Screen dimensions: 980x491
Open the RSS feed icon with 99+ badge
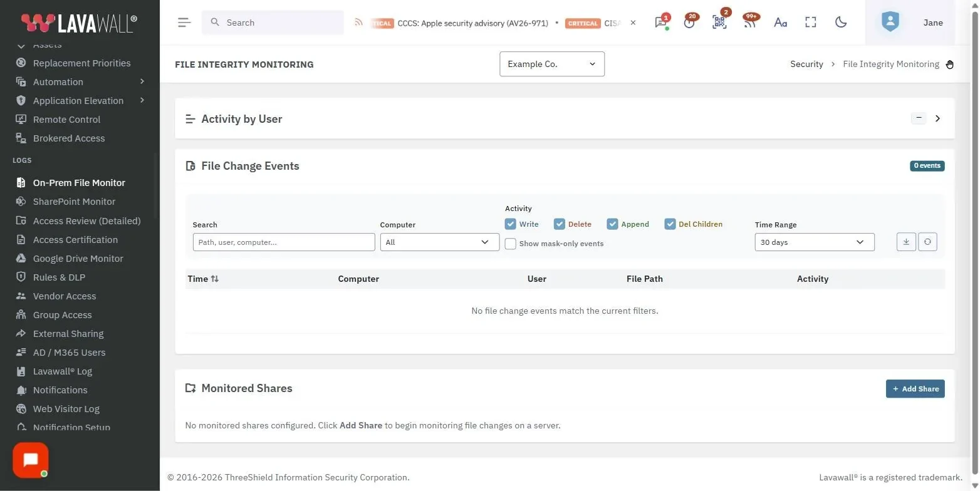click(x=749, y=23)
